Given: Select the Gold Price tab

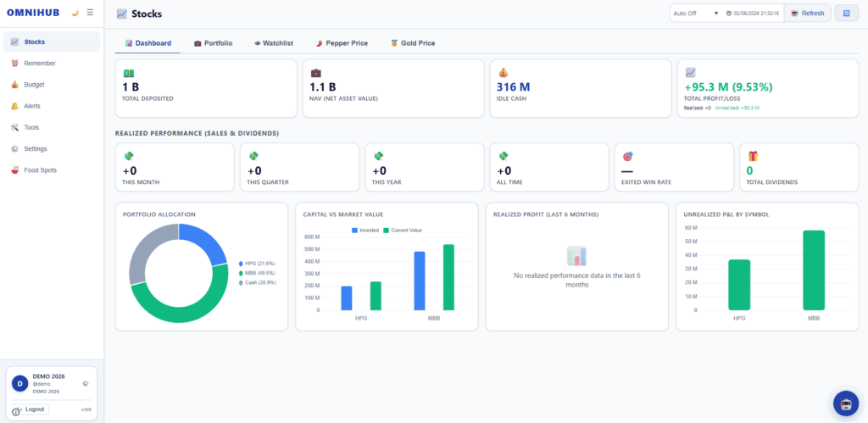Looking at the screenshot, I should (413, 43).
